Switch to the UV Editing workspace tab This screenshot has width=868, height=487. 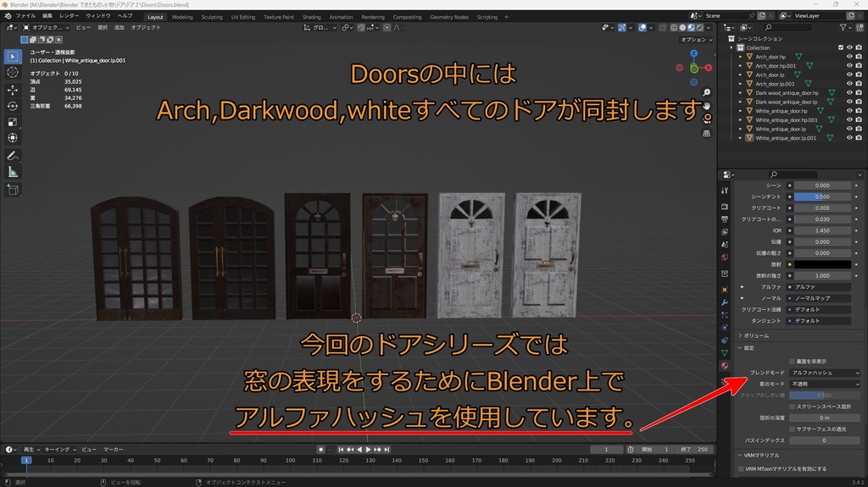[243, 17]
